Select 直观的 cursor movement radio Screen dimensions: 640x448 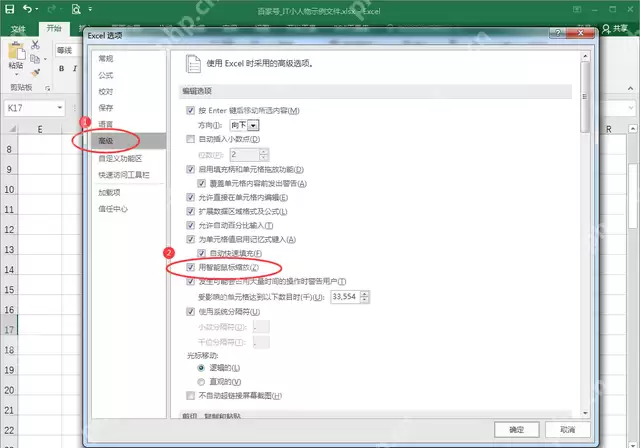pos(201,382)
